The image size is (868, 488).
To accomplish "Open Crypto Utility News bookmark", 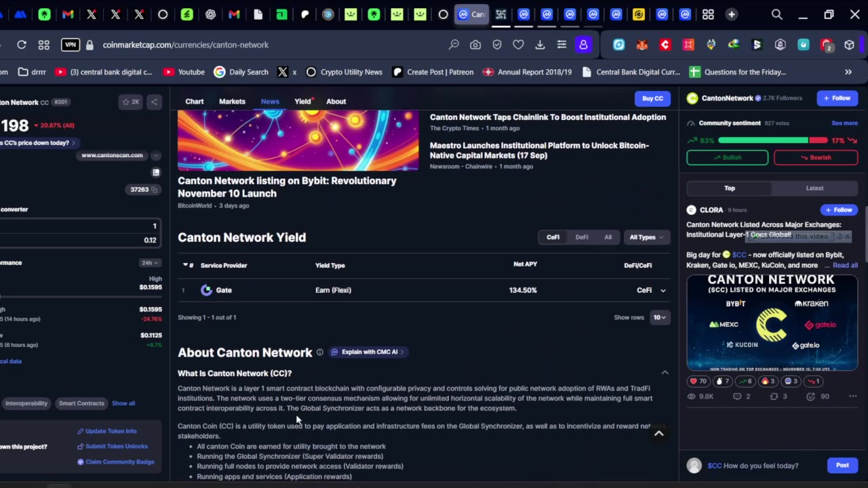I will 344,72.
